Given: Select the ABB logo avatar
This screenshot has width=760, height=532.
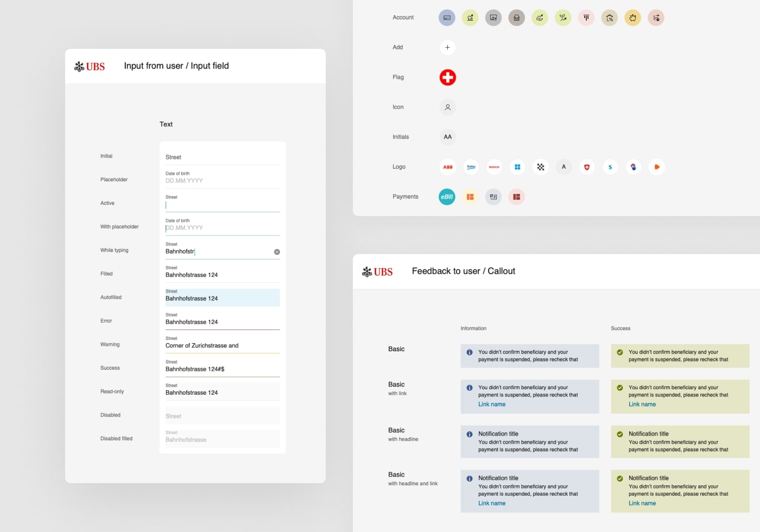Looking at the screenshot, I should 447,167.
